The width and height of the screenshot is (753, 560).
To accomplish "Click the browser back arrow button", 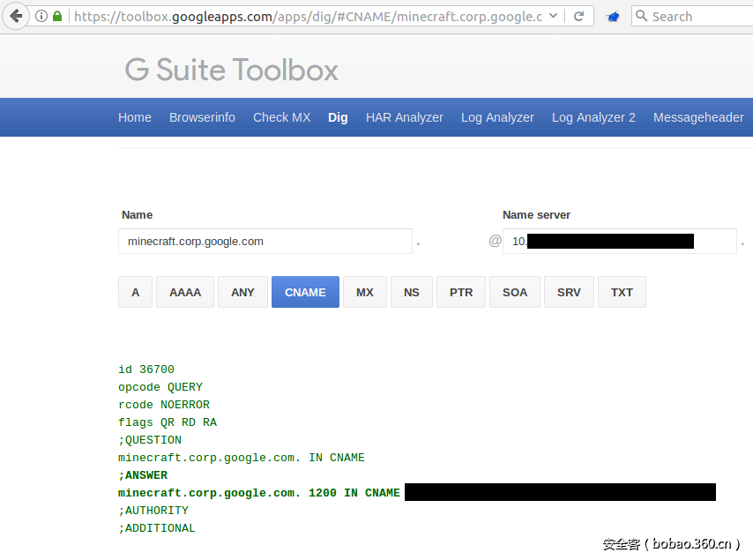I will (x=16, y=16).
